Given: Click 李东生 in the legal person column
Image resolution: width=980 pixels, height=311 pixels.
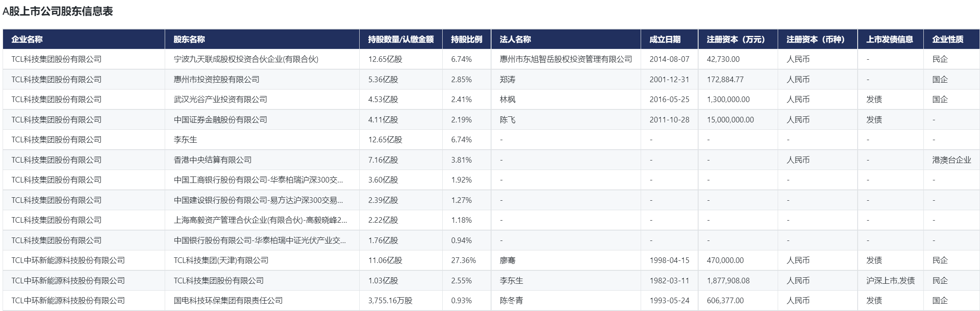Looking at the screenshot, I should [511, 281].
